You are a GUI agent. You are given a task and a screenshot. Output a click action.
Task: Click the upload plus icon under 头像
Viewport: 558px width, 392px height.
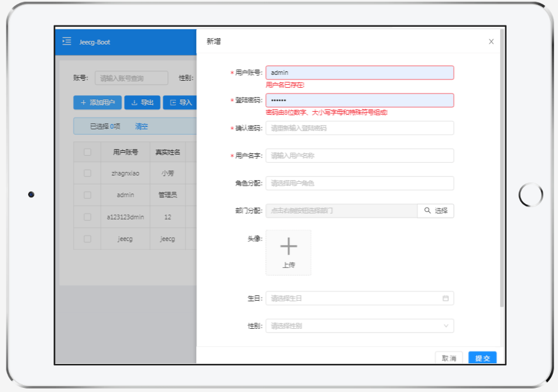click(288, 246)
